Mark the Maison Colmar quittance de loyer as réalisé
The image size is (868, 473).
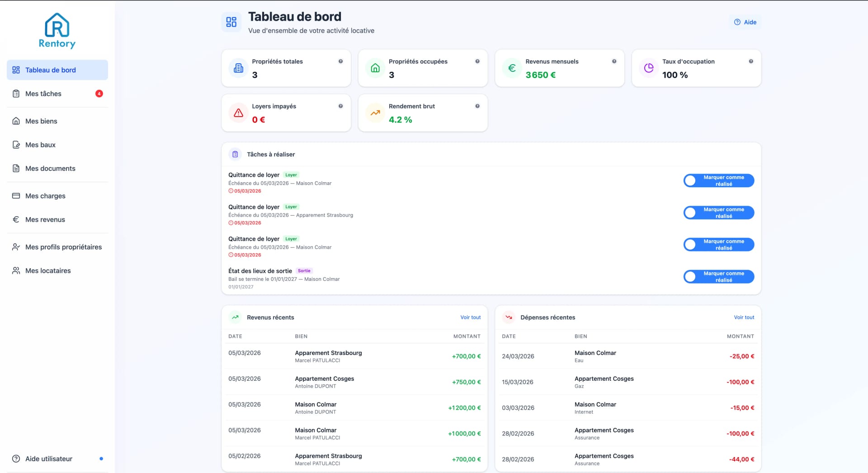click(719, 180)
